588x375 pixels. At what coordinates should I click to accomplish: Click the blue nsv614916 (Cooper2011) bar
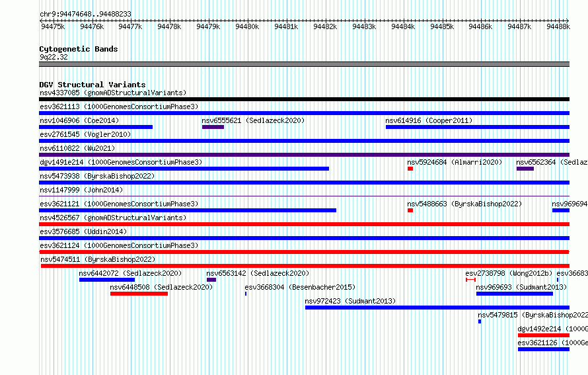point(478,127)
